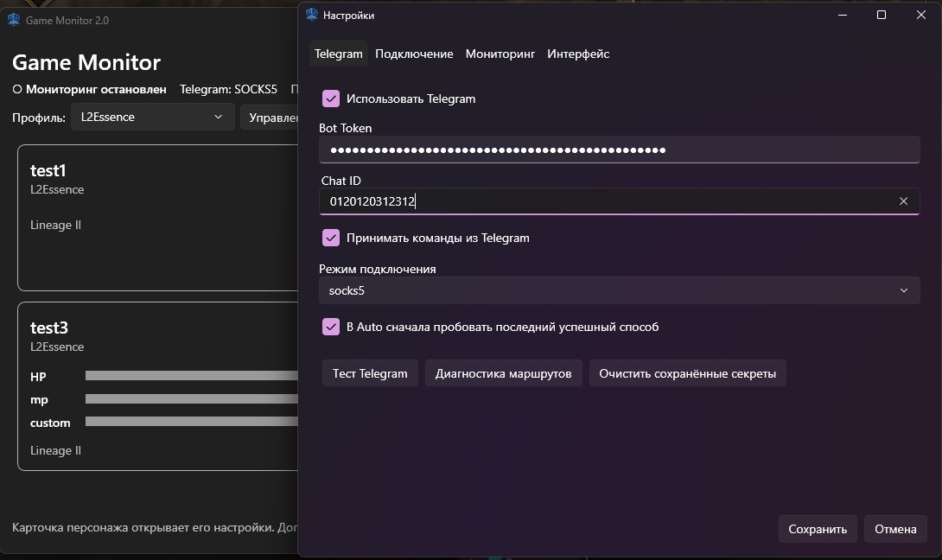942x560 pixels.
Task: Click the mp bar of test3
Action: (x=192, y=399)
